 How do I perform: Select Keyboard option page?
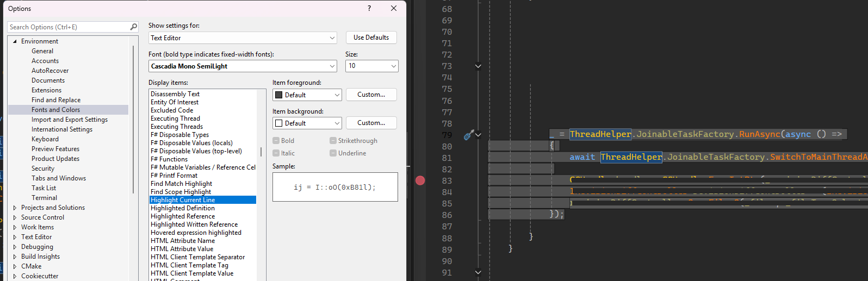pos(45,139)
